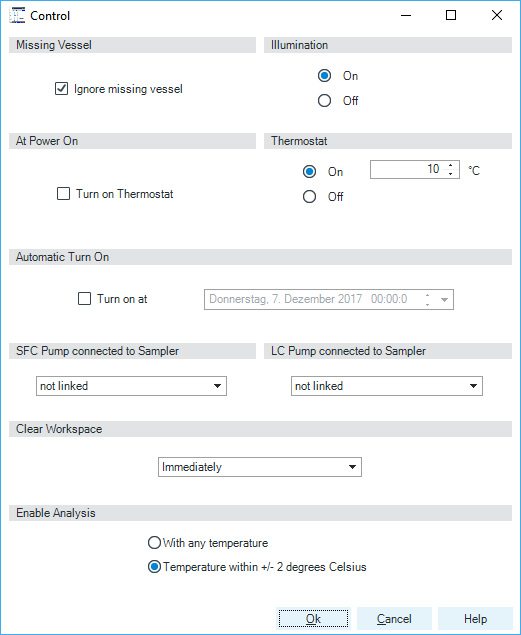
Task: Select Thermostat On radio button
Action: 309,172
